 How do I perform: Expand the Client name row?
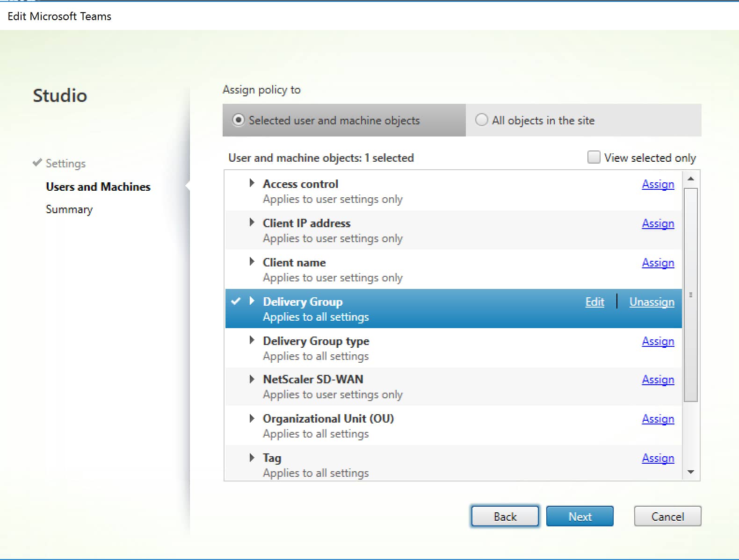(252, 262)
